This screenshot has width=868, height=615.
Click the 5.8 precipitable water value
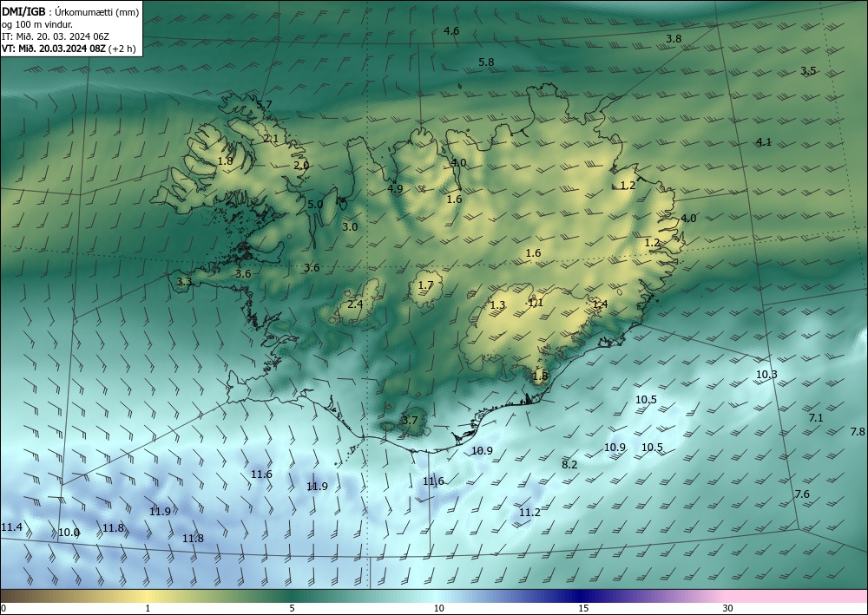(486, 62)
